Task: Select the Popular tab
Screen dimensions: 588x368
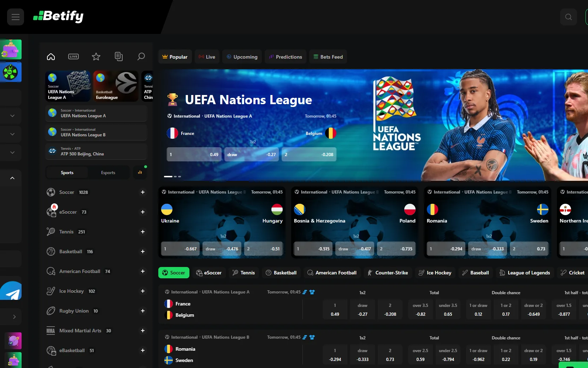Action: click(175, 57)
